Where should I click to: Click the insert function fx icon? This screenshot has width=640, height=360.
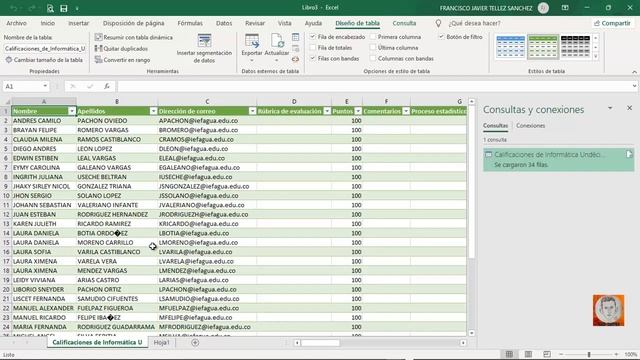(x=107, y=86)
